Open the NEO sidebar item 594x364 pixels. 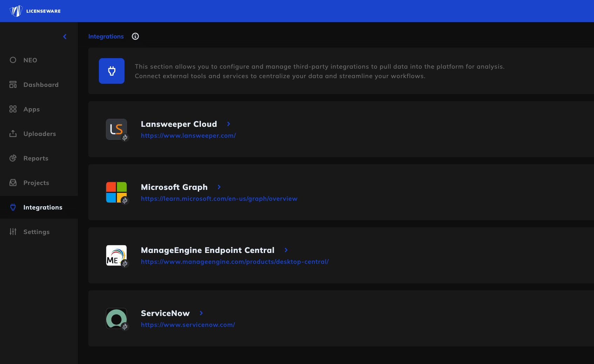click(30, 60)
